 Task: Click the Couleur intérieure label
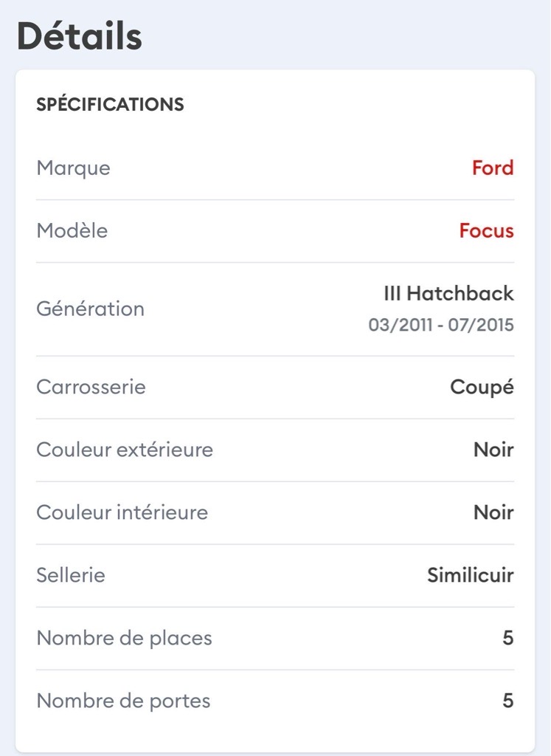(122, 512)
